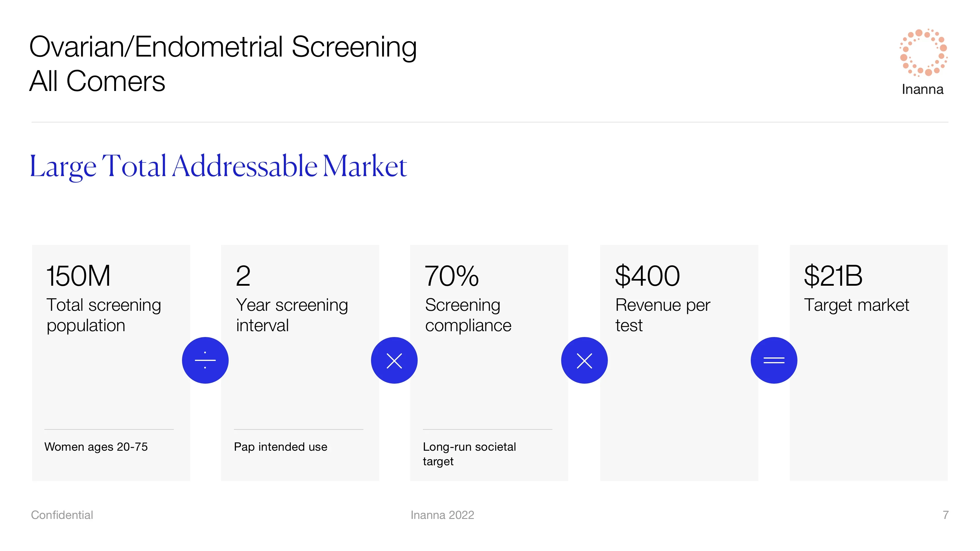The height and width of the screenshot is (551, 980).
Task: Click the Inanna name under logo
Action: pyautogui.click(x=923, y=90)
